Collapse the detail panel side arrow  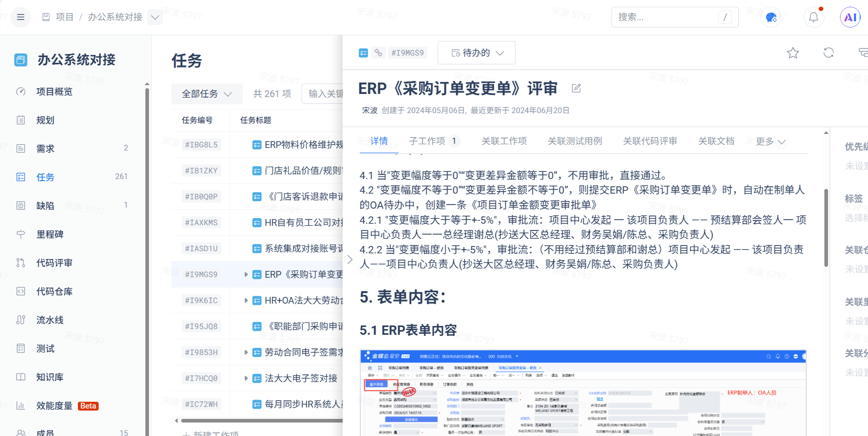(350, 260)
